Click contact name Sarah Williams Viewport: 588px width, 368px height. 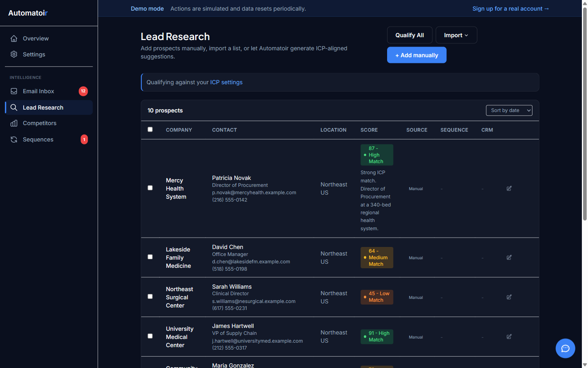232,287
